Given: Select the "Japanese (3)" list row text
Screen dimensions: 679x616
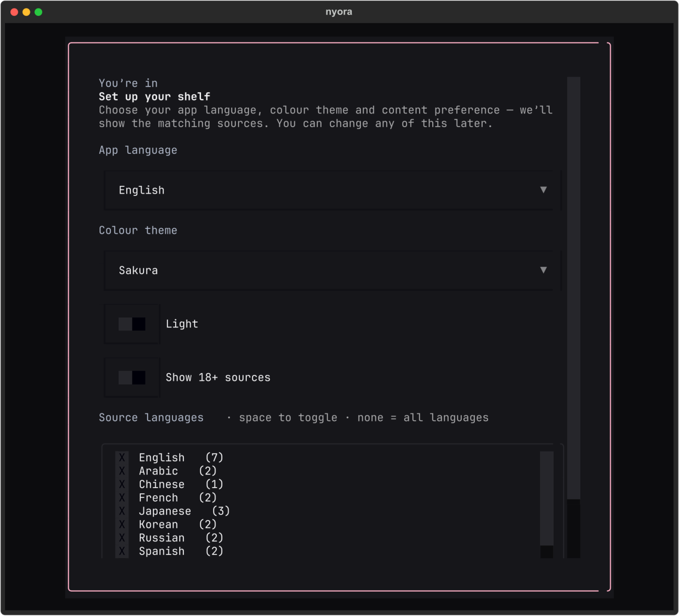Looking at the screenshot, I should pyautogui.click(x=184, y=511).
